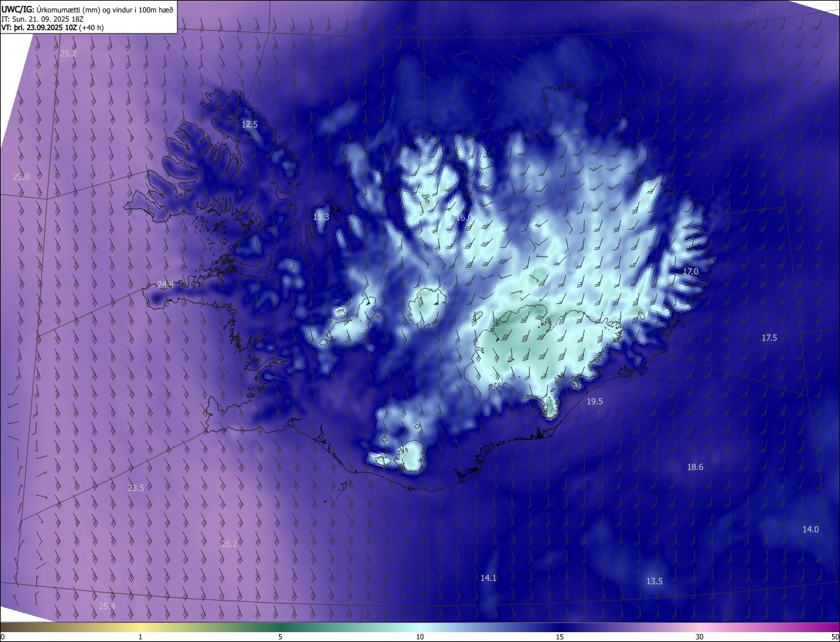Viewport: 840px width, 642px height.
Task: Click the 25.4 value label
Action: (x=107, y=606)
